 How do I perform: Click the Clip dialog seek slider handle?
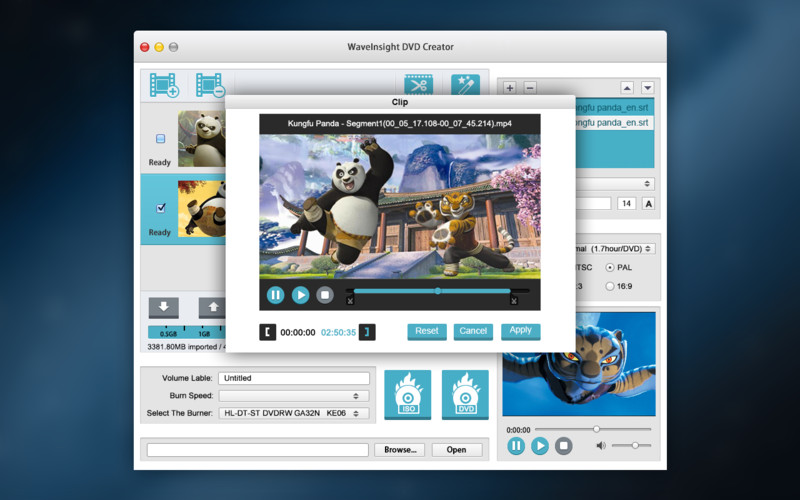pos(438,291)
